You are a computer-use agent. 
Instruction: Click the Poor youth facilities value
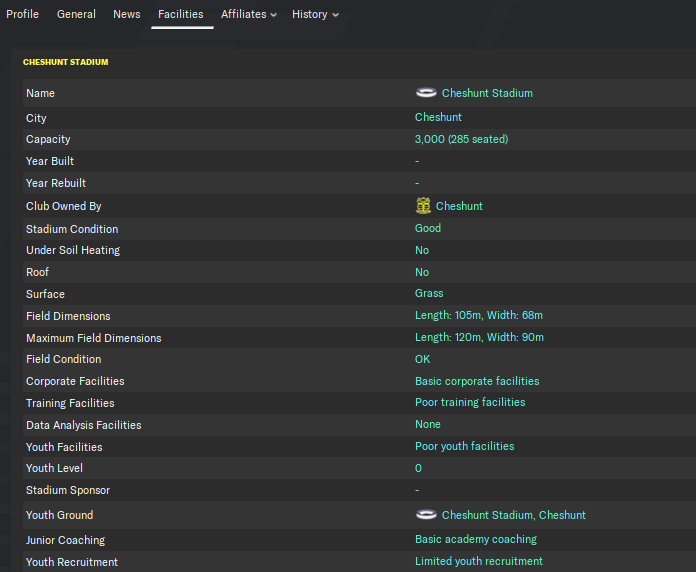[x=464, y=446]
